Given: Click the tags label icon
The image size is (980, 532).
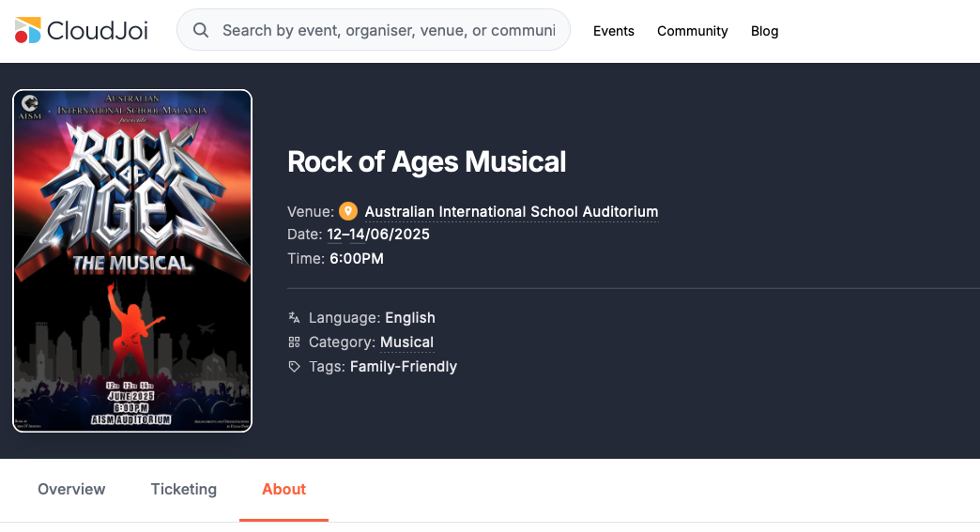Looking at the screenshot, I should 295,367.
